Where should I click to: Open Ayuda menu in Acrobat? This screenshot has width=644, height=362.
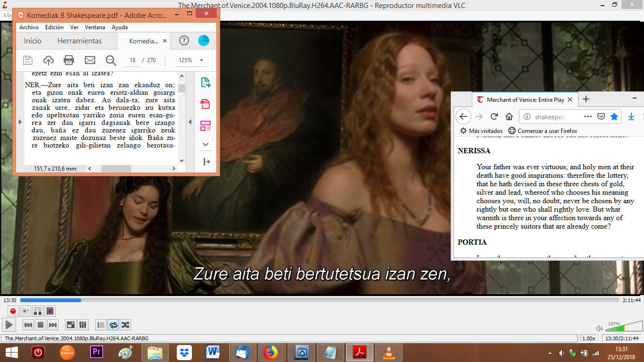[x=120, y=27]
